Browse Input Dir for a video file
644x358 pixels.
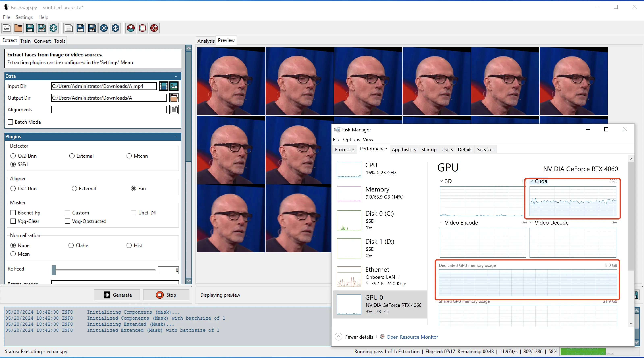pyautogui.click(x=163, y=86)
